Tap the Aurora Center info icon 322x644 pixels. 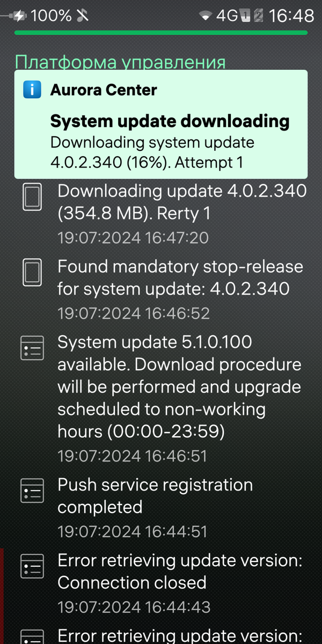pos(32,89)
